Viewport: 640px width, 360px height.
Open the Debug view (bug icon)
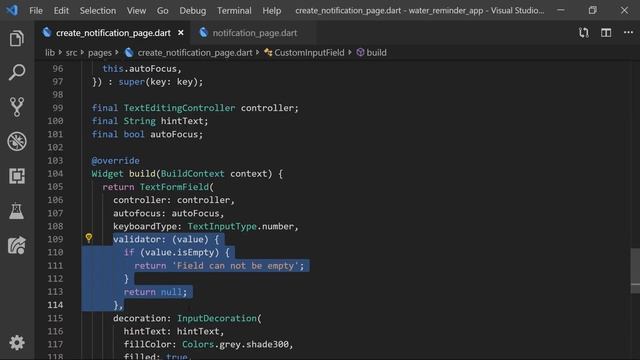(16, 141)
